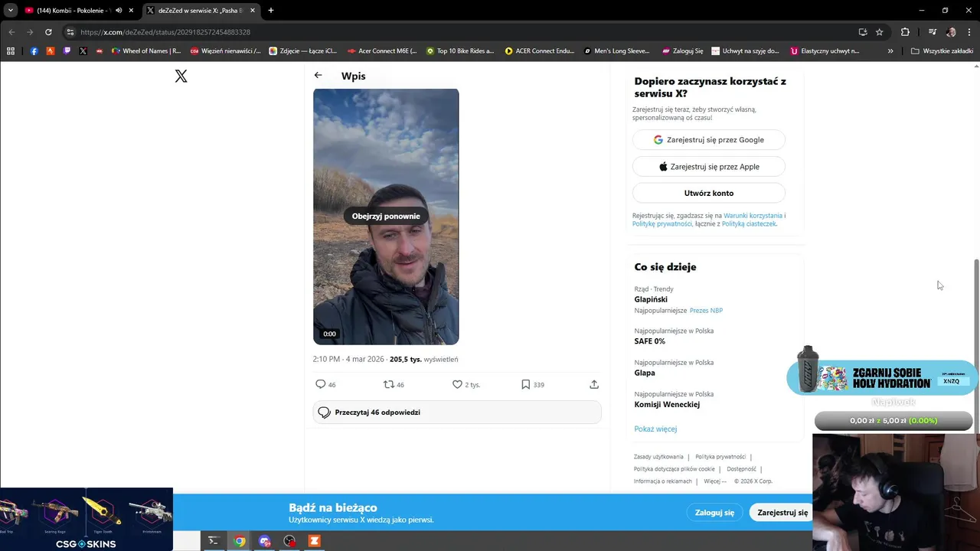Screen dimensions: 980x551
Task: Open Chrome profile avatar
Action: tap(951, 32)
